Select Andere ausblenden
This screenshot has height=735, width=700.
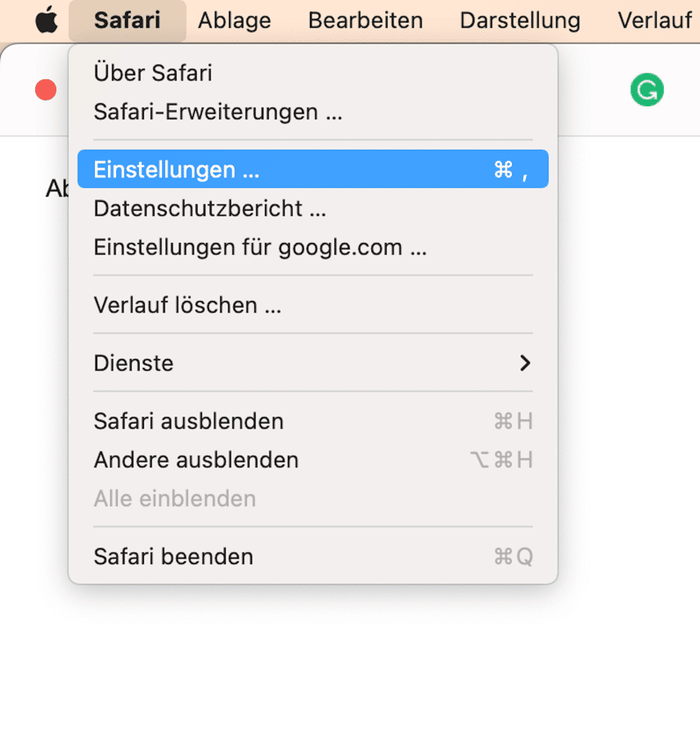click(312, 459)
